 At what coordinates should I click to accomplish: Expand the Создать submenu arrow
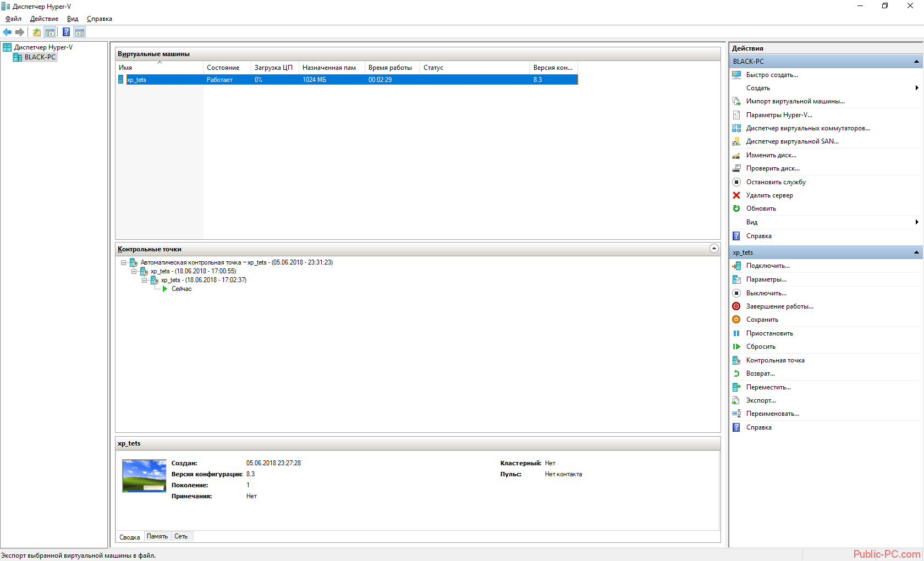coord(917,88)
